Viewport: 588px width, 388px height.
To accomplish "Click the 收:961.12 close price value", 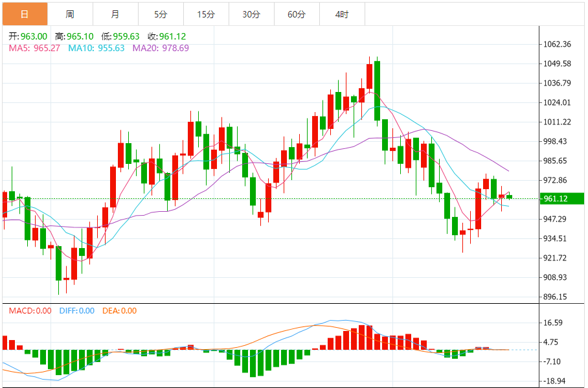I will [x=167, y=36].
